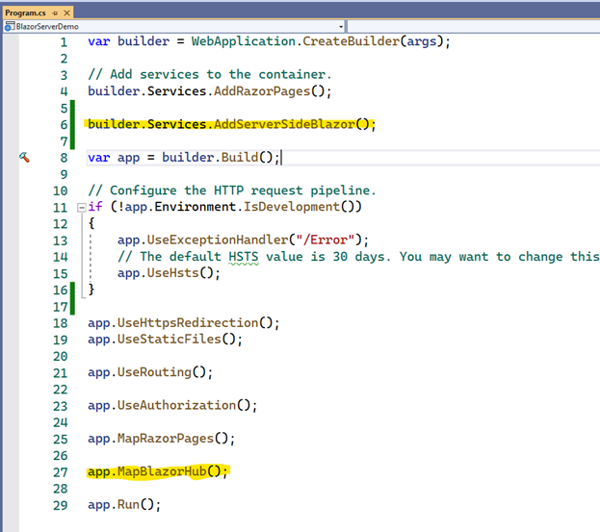This screenshot has height=532, width=600.
Task: Click 'app.Run();' on line 29
Action: (x=124, y=505)
